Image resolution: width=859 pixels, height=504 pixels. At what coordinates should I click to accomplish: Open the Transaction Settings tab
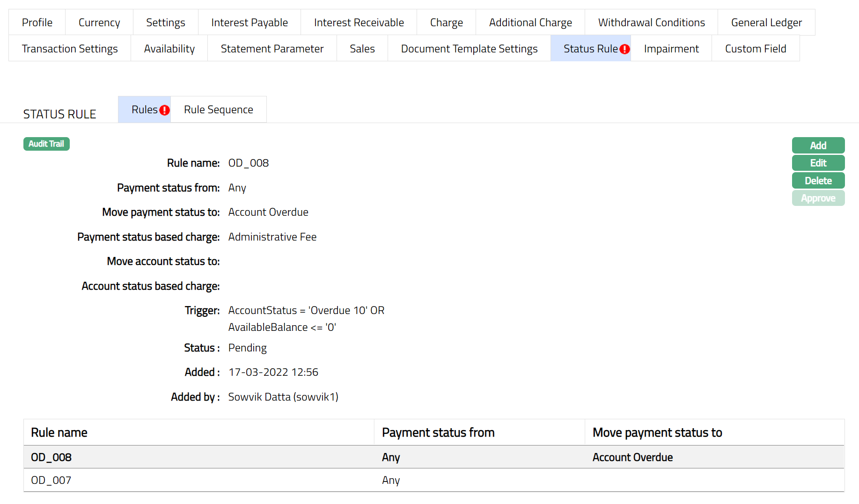[x=70, y=49]
